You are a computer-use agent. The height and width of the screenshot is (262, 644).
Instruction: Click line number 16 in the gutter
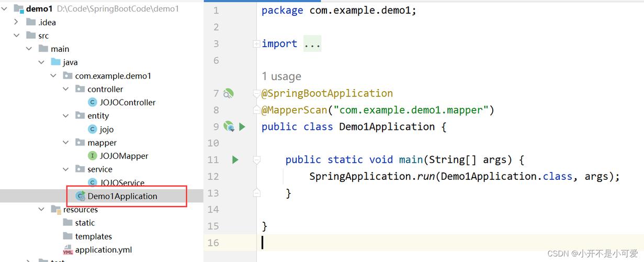pyautogui.click(x=213, y=243)
